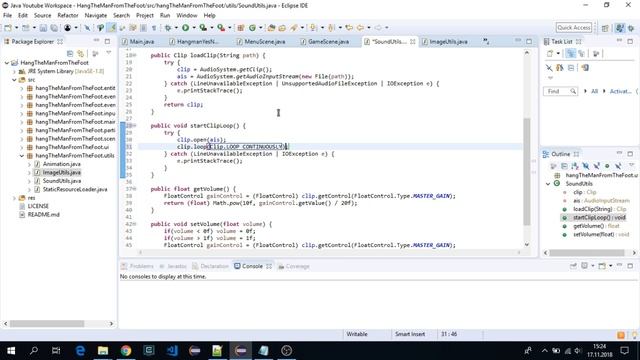
Task: Toggle Focus on Workweek in Task List
Action: click(x=596, y=54)
